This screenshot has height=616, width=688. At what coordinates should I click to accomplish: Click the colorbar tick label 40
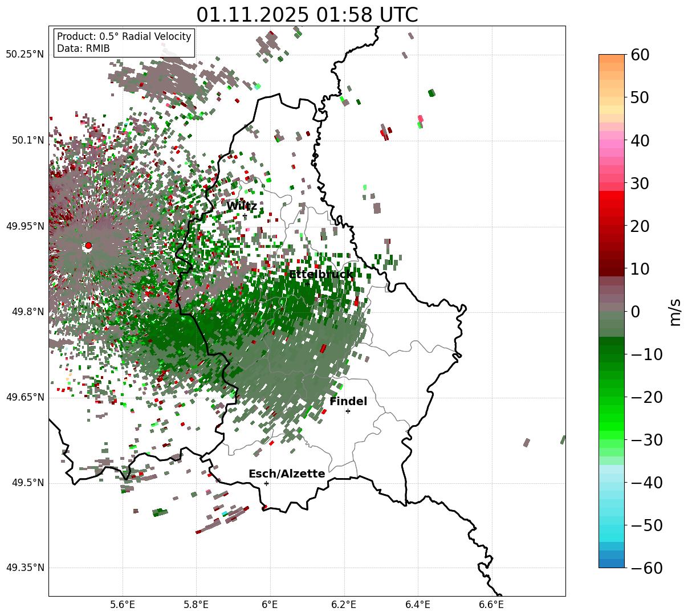point(640,140)
